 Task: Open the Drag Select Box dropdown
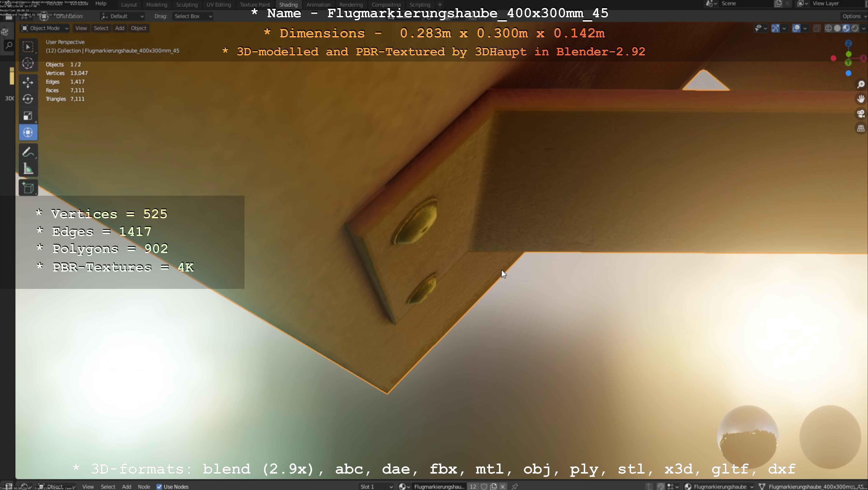[193, 16]
